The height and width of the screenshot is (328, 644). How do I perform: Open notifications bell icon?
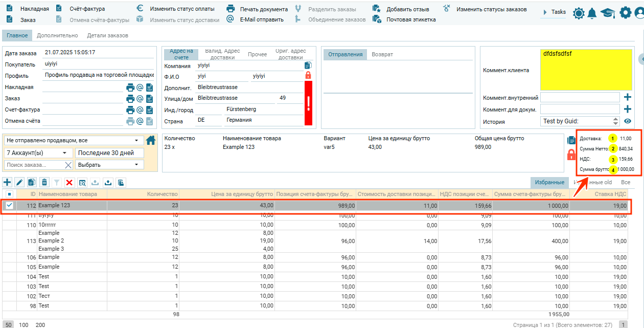pos(592,13)
